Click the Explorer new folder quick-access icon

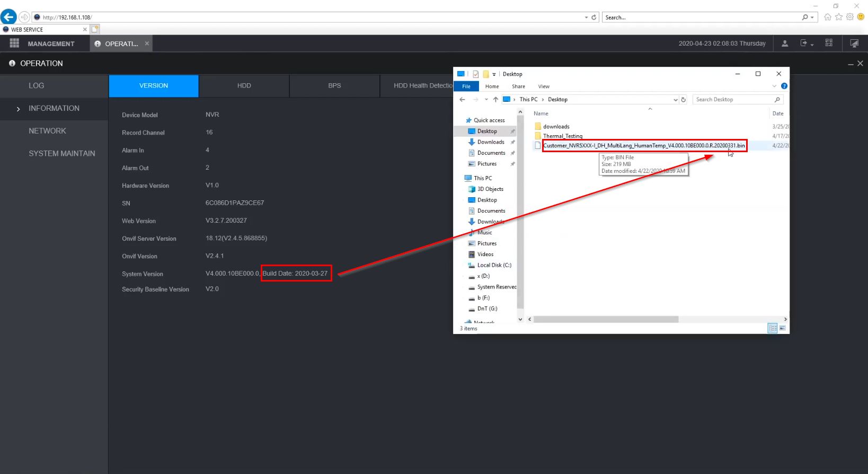point(485,74)
